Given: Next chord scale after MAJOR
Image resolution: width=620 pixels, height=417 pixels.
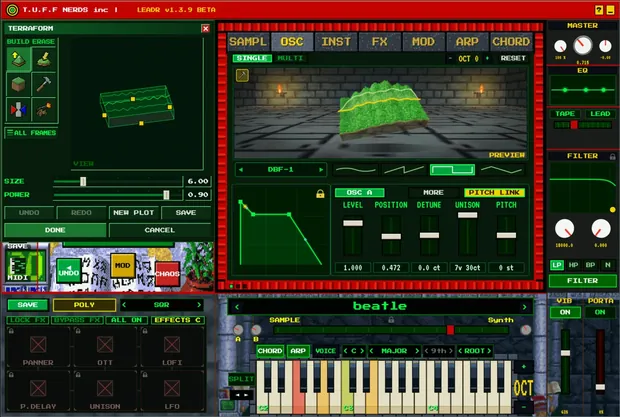Looking at the screenshot, I should 416,351.
